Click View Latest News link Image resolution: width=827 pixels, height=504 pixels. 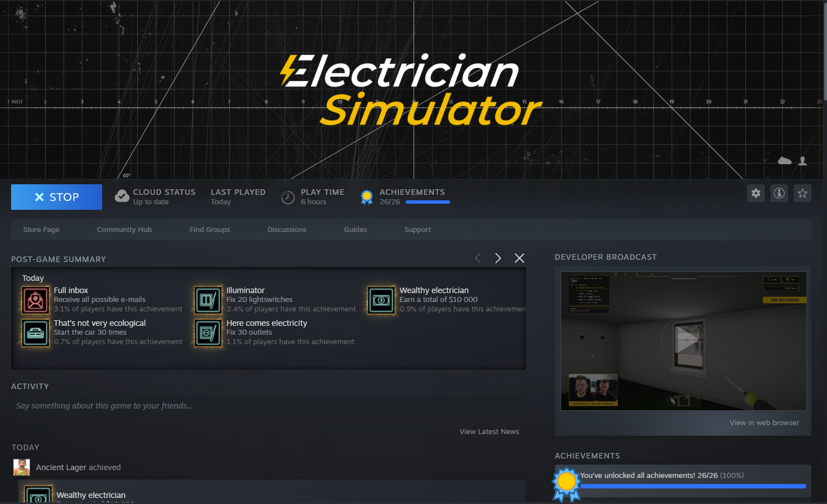pos(490,431)
